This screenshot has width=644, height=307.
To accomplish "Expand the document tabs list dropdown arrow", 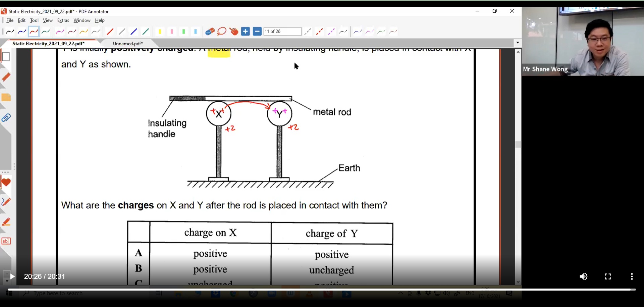I will pos(518,43).
